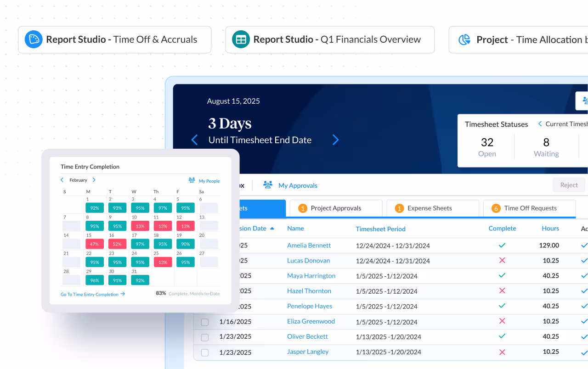
Task: Select February 30 cell showing 91%
Action: point(117,280)
